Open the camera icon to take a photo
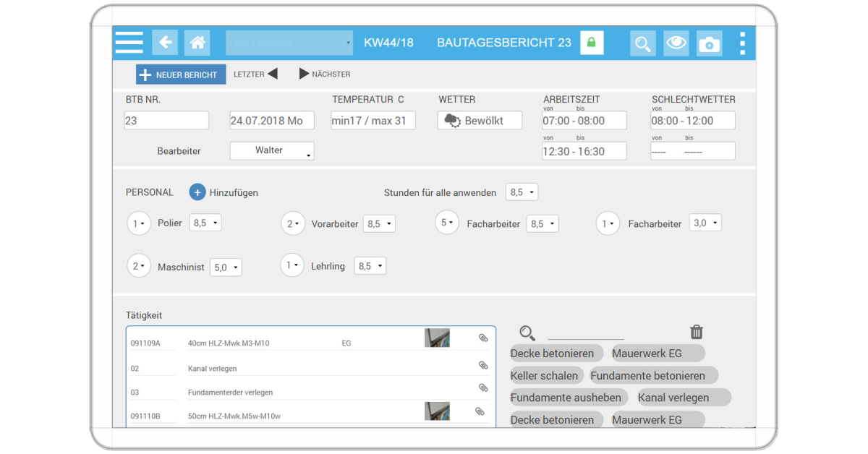Viewport: 868px width, 454px height. click(x=709, y=43)
